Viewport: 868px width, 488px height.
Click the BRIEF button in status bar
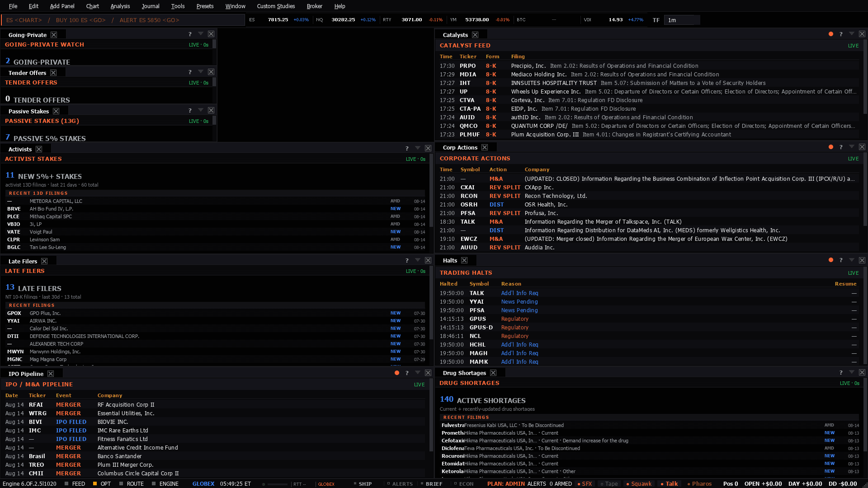431,483
